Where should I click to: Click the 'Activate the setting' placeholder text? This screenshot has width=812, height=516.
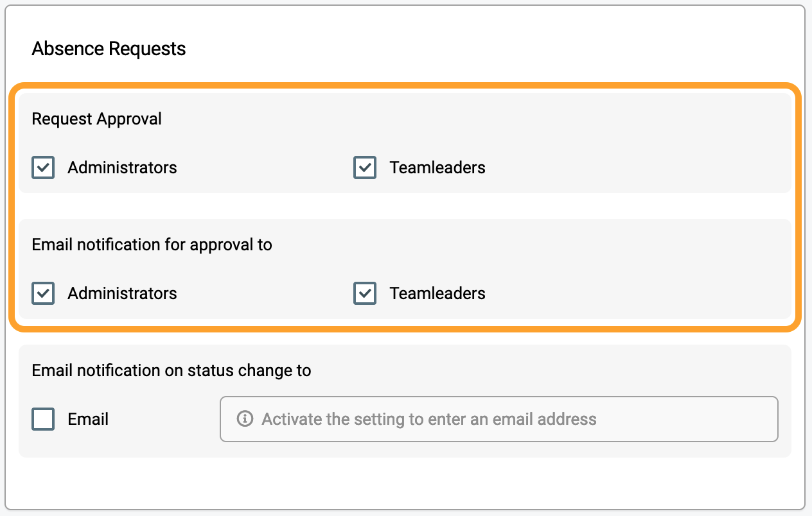[x=429, y=419]
